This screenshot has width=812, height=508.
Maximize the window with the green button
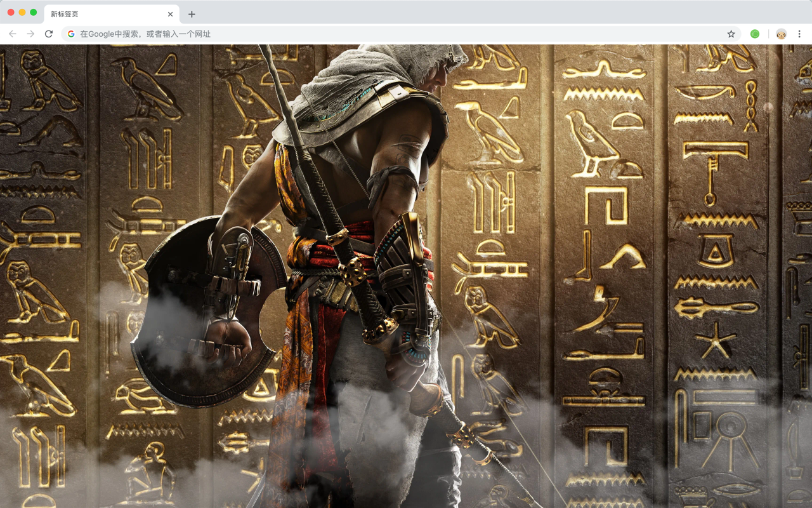(x=34, y=13)
